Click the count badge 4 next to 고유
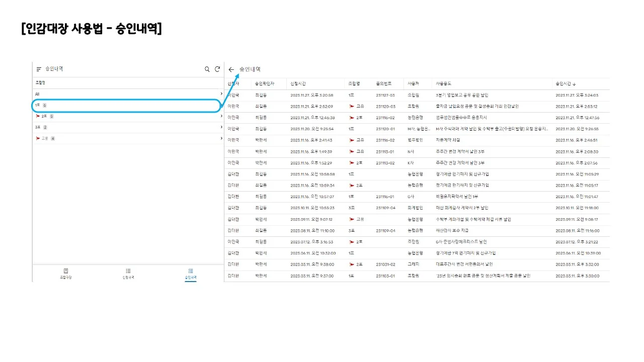This screenshot has height=362, width=644. pos(53,138)
